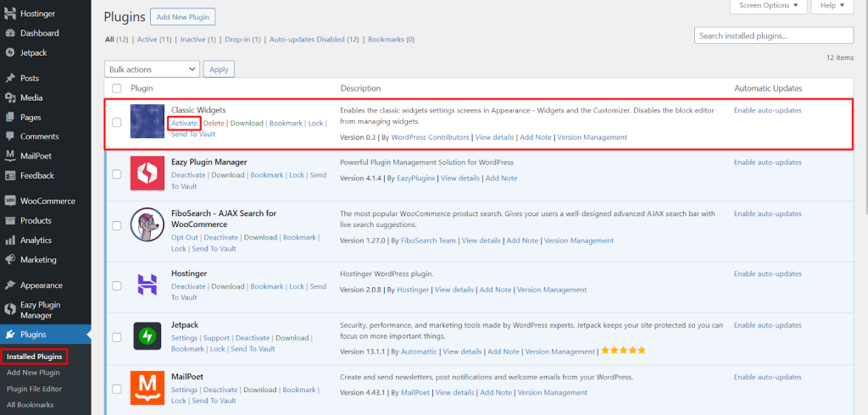Click the Pages icon in sidebar

click(x=10, y=118)
